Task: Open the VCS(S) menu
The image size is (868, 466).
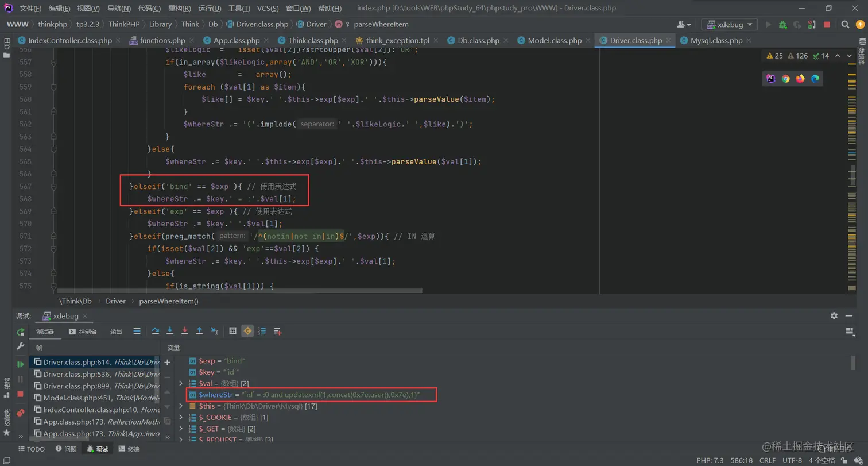Action: click(x=268, y=9)
